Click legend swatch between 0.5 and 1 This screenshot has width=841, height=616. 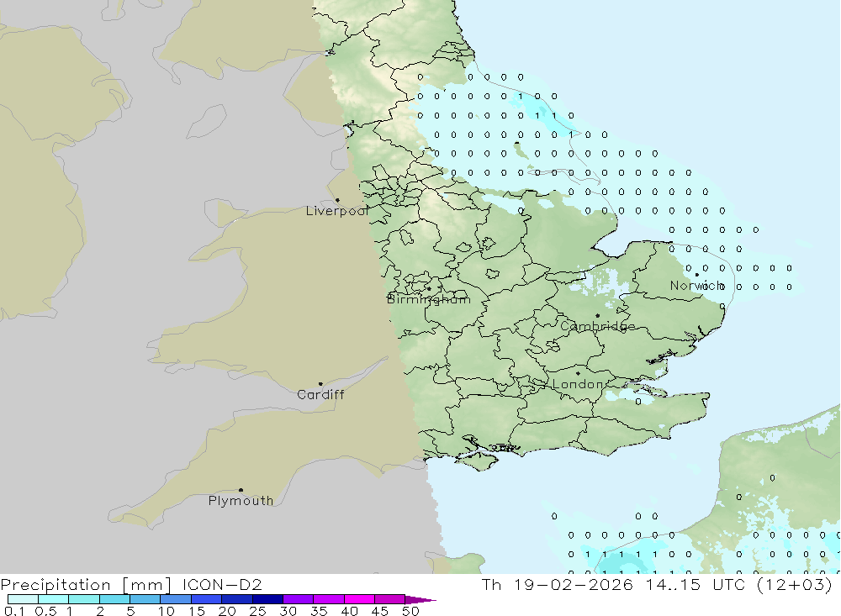click(54, 599)
